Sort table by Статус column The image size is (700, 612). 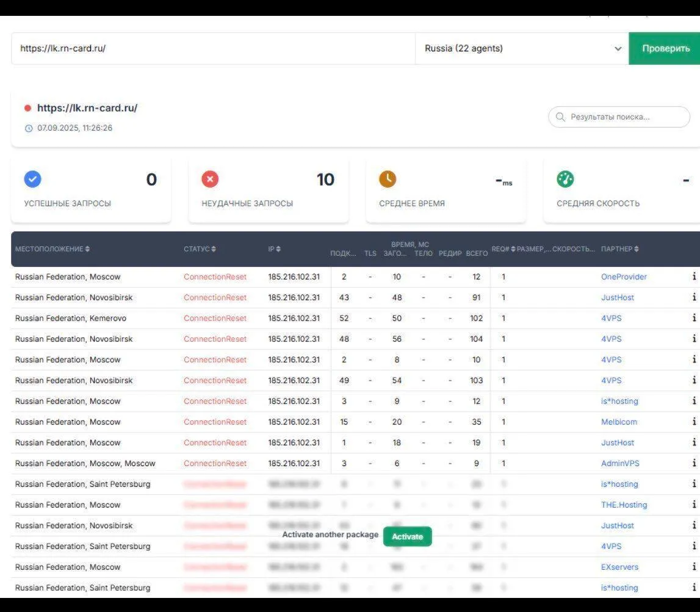tap(200, 249)
